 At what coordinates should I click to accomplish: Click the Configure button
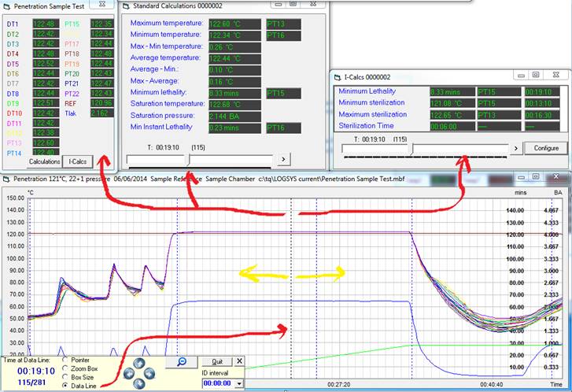click(546, 148)
